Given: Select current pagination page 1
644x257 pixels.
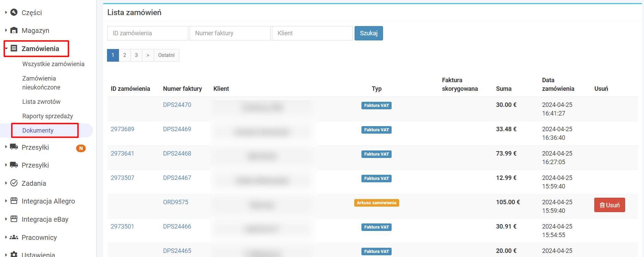Looking at the screenshot, I should click(x=113, y=55).
